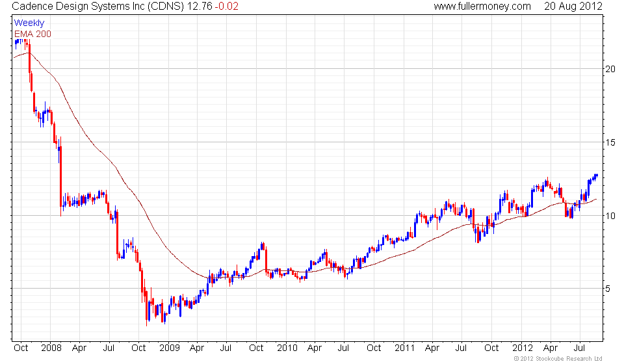Click the 2011 year axis label

(404, 348)
